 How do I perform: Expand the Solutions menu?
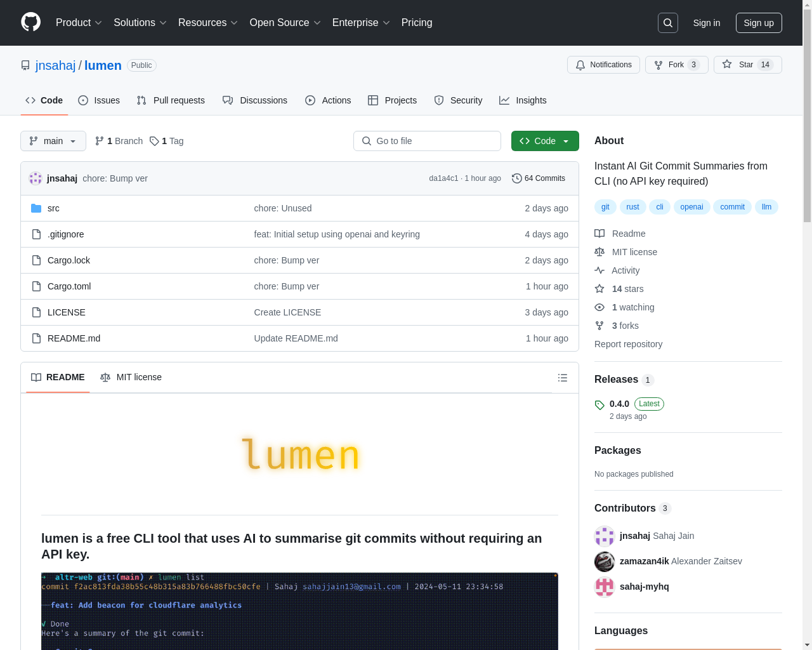pos(140,23)
